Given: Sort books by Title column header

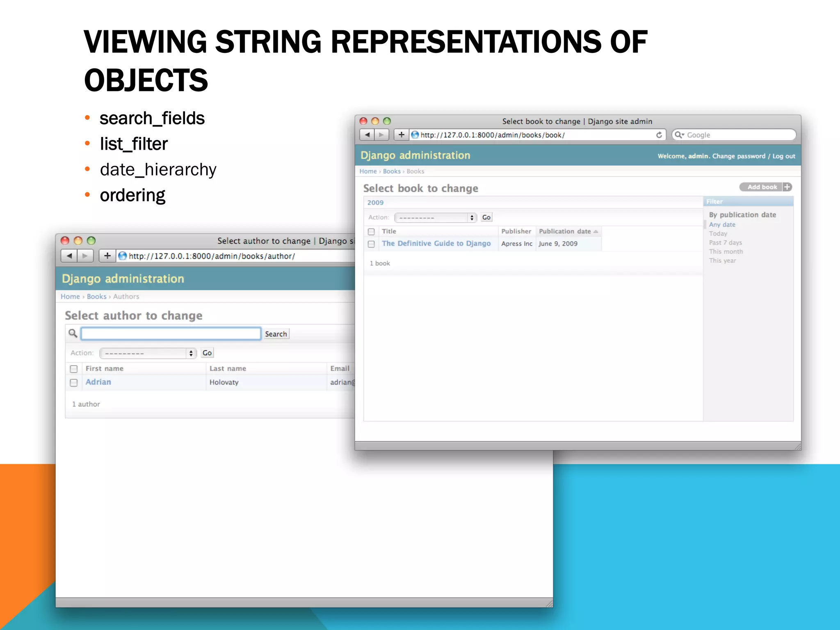Looking at the screenshot, I should point(389,231).
